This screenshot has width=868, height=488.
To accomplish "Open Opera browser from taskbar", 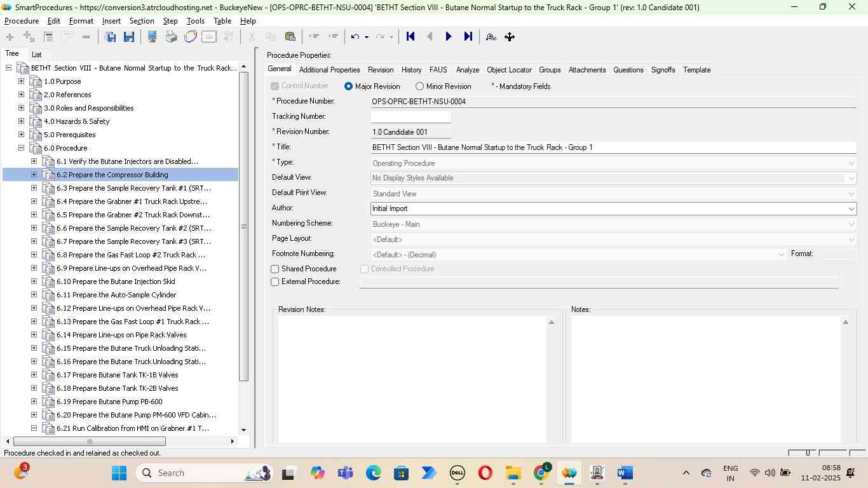I will (485, 473).
